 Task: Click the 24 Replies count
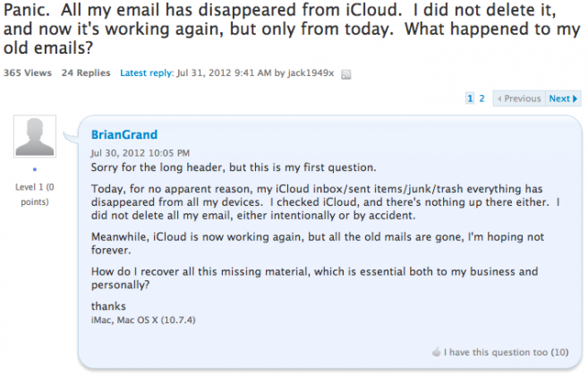pyautogui.click(x=86, y=73)
